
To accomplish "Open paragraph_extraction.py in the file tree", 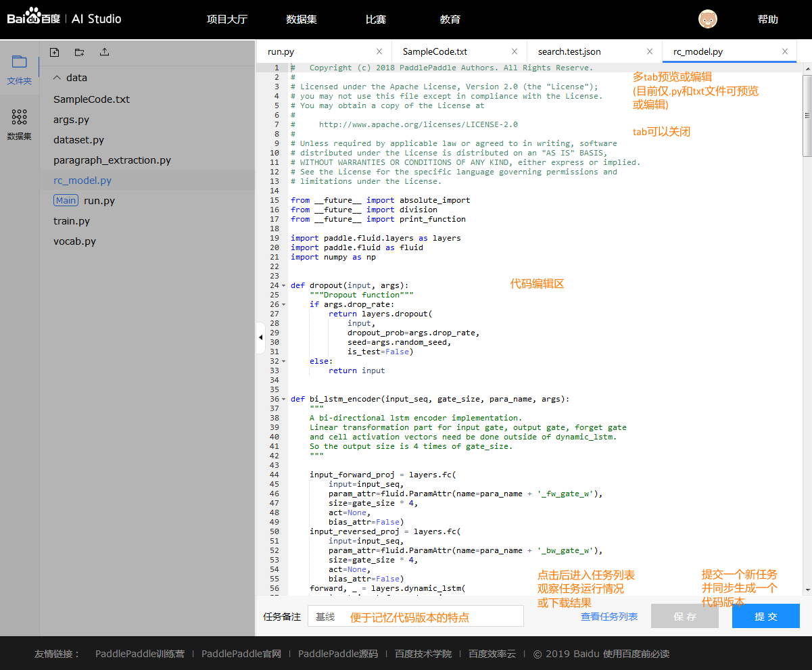I will (x=112, y=160).
